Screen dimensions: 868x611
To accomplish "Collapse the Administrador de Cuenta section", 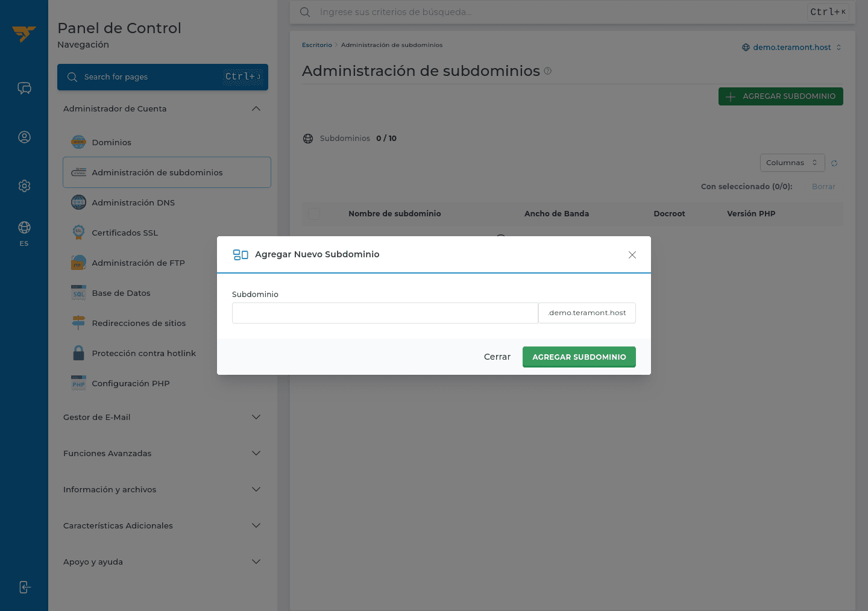I will (256, 109).
